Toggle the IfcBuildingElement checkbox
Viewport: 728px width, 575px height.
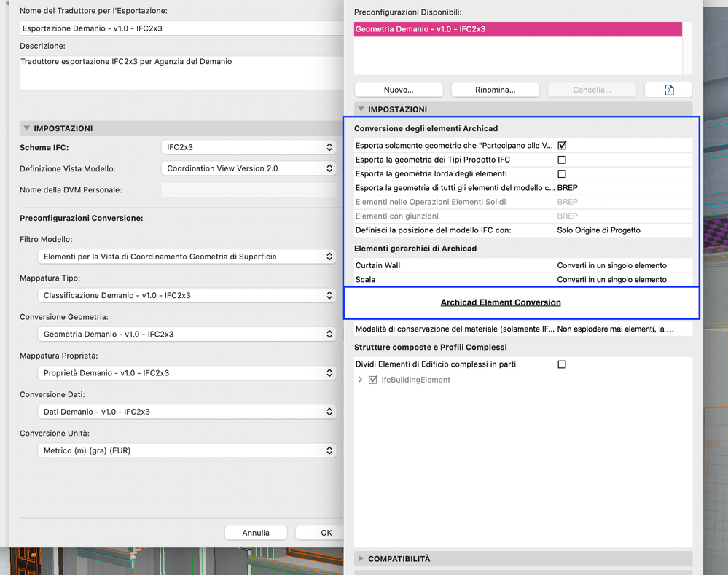tap(373, 380)
